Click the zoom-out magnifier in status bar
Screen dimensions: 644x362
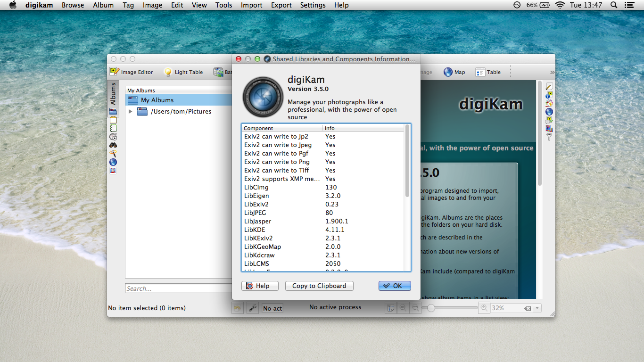(415, 308)
